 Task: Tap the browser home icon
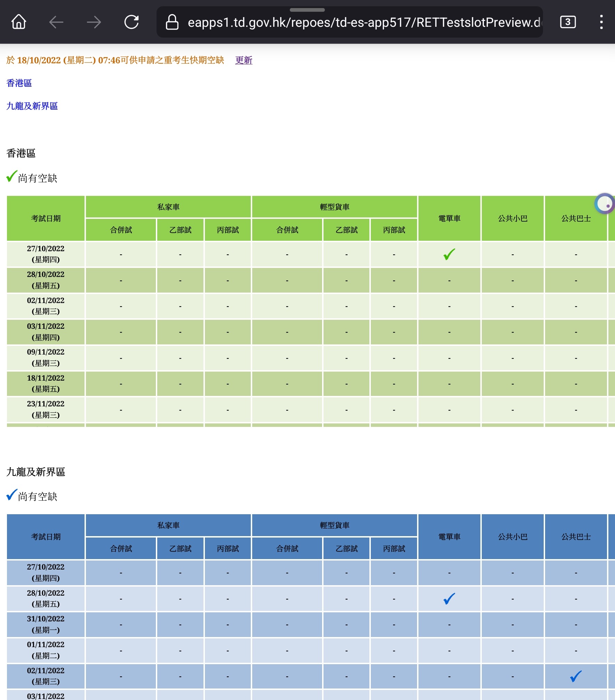tap(19, 22)
